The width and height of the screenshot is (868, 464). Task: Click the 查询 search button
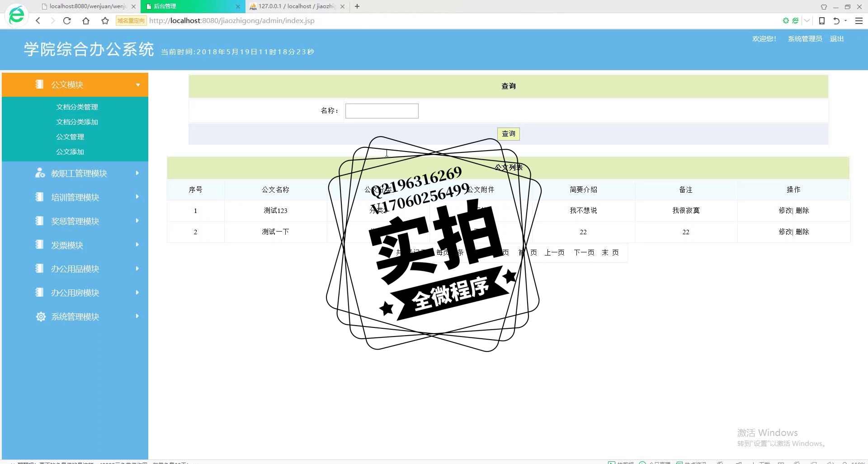tap(509, 134)
